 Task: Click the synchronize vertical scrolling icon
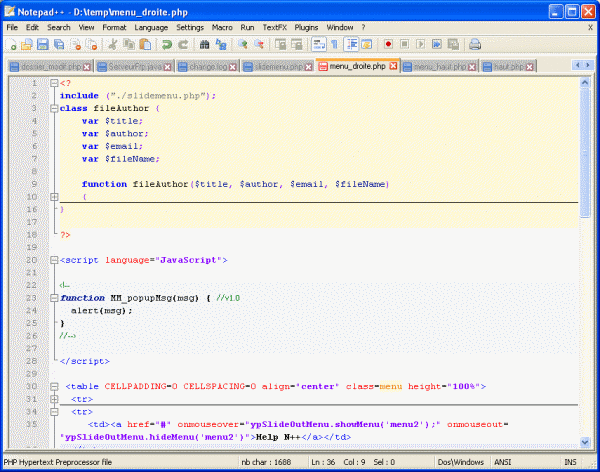click(x=280, y=44)
